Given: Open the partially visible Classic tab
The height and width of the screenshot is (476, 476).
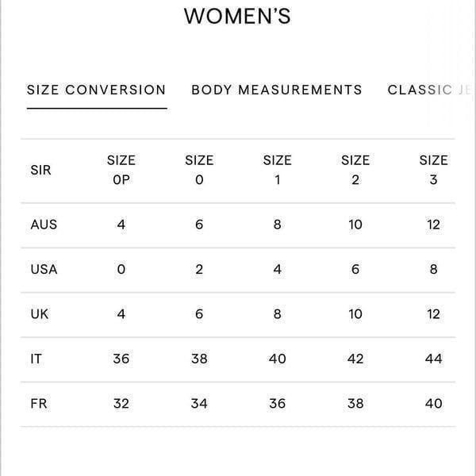Looking at the screenshot, I should (x=431, y=90).
